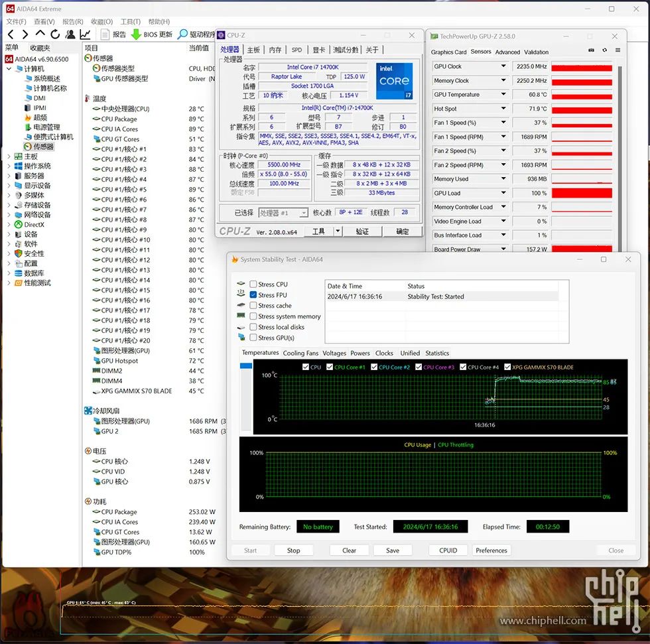The image size is (650, 644).
Task: Toggle the CPU Core #4 graph checkbox
Action: [463, 367]
